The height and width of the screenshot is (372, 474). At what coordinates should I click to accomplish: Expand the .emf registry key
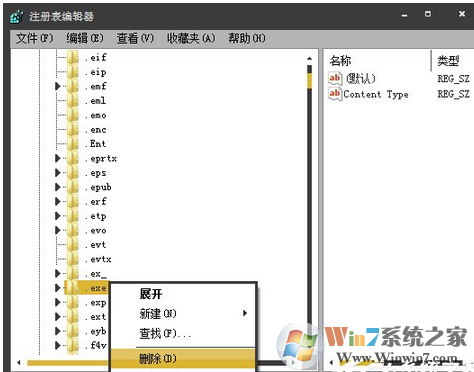click(58, 86)
